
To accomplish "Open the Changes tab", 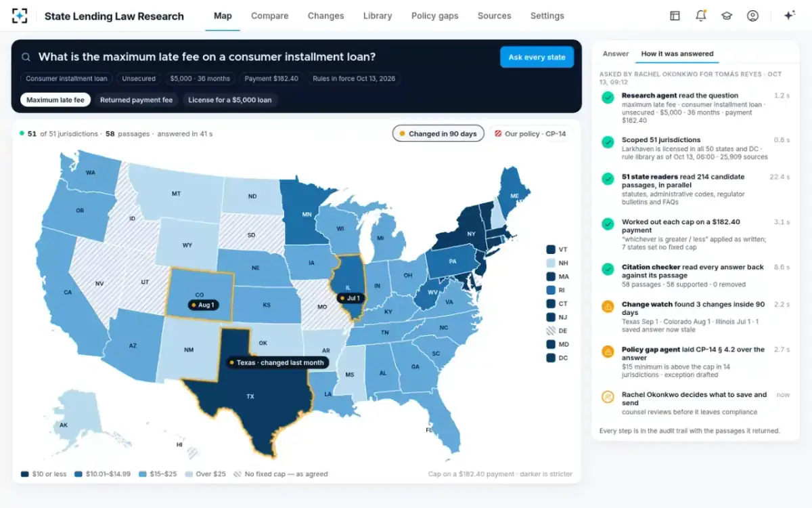I will 325,16.
